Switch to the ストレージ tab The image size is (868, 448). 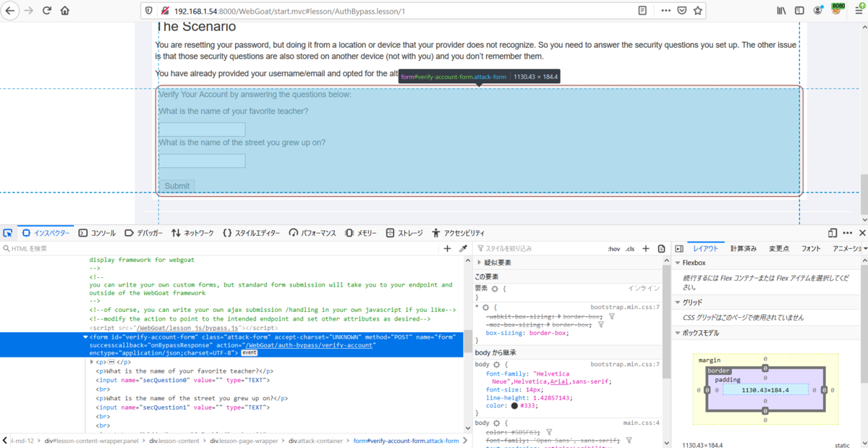(x=404, y=233)
